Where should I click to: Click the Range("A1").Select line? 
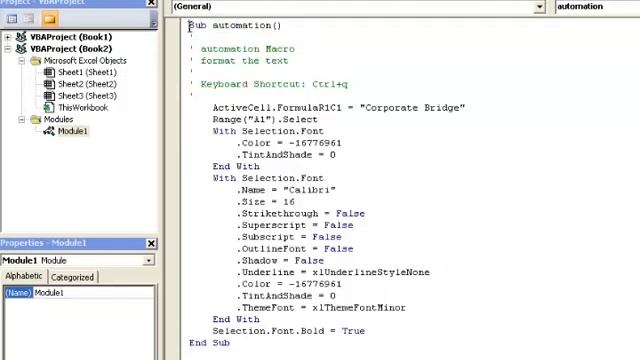click(264, 120)
